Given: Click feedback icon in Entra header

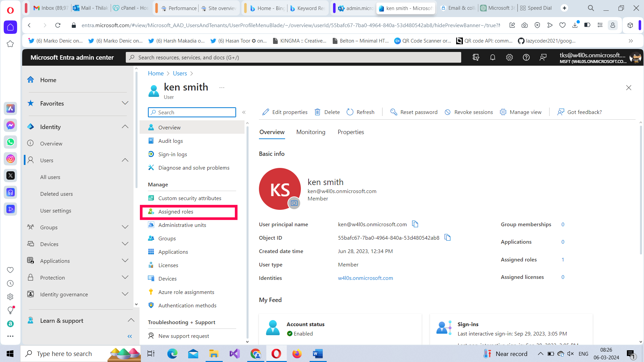Looking at the screenshot, I should [x=543, y=57].
